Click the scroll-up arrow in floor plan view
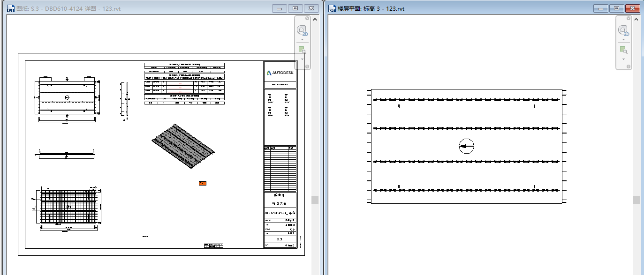The height and width of the screenshot is (275, 644). (636, 19)
